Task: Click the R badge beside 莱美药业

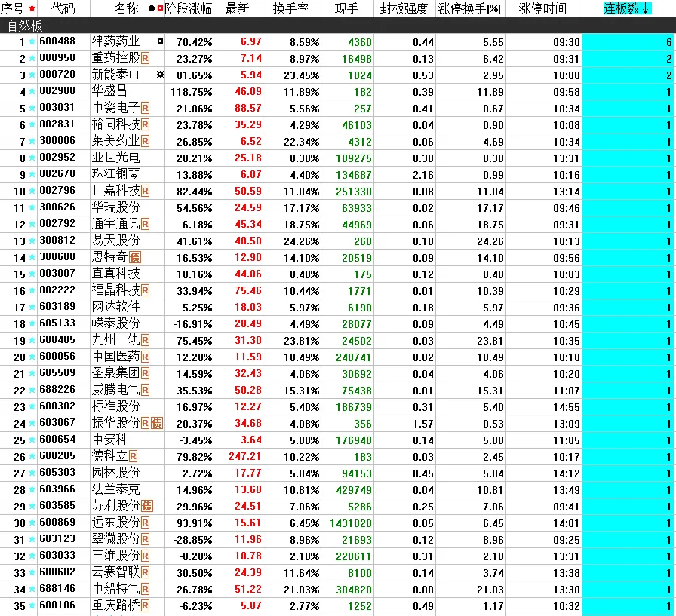Action: pyautogui.click(x=146, y=141)
